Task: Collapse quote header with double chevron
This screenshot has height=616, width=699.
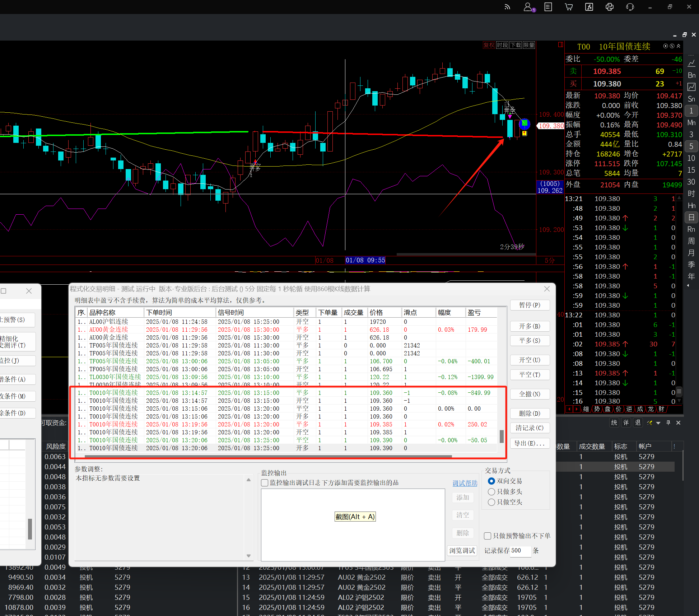Action: tap(679, 46)
